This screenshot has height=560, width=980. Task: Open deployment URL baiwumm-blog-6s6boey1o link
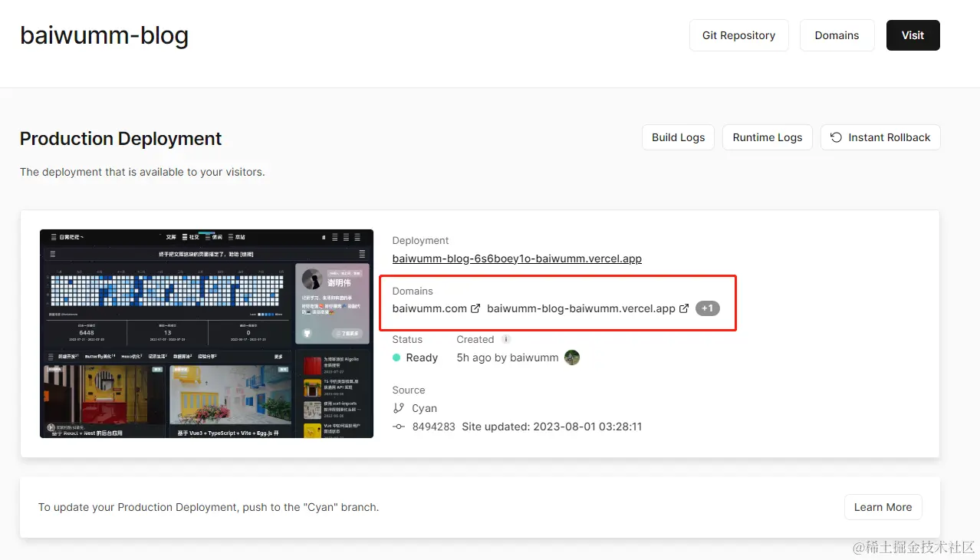pyautogui.click(x=517, y=259)
